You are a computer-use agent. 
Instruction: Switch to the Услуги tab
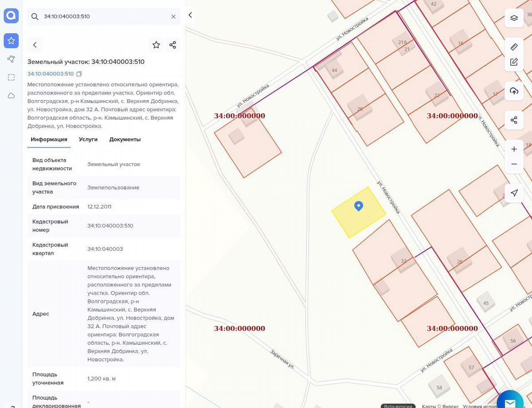point(88,139)
